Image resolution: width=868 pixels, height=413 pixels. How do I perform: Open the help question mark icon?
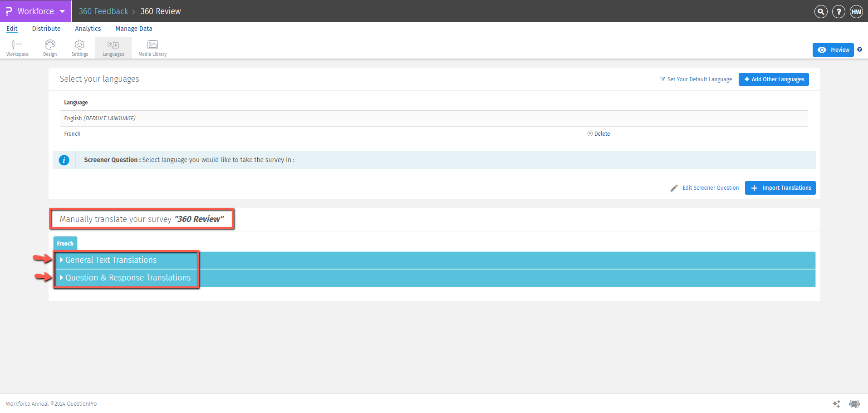click(839, 11)
